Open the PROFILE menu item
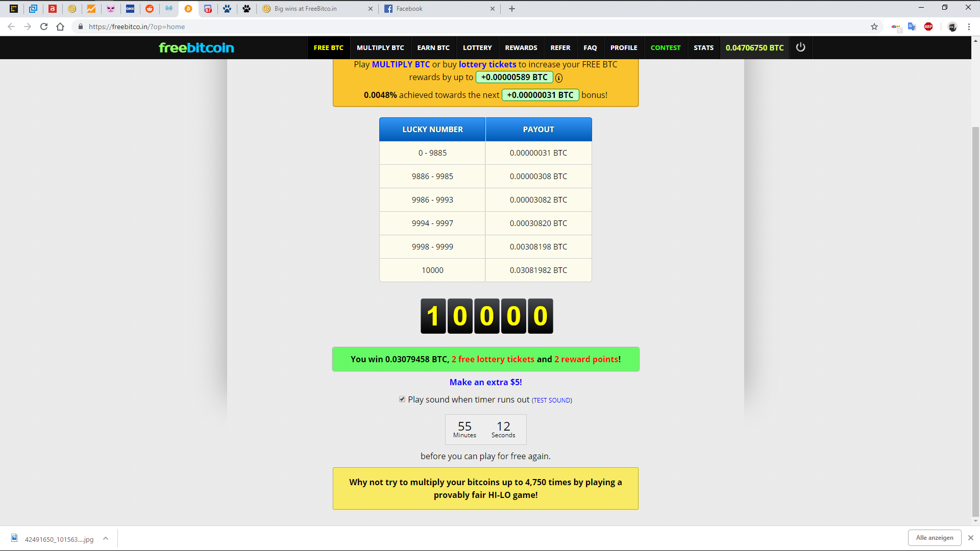Screen dimensions: 980x551 tap(624, 47)
